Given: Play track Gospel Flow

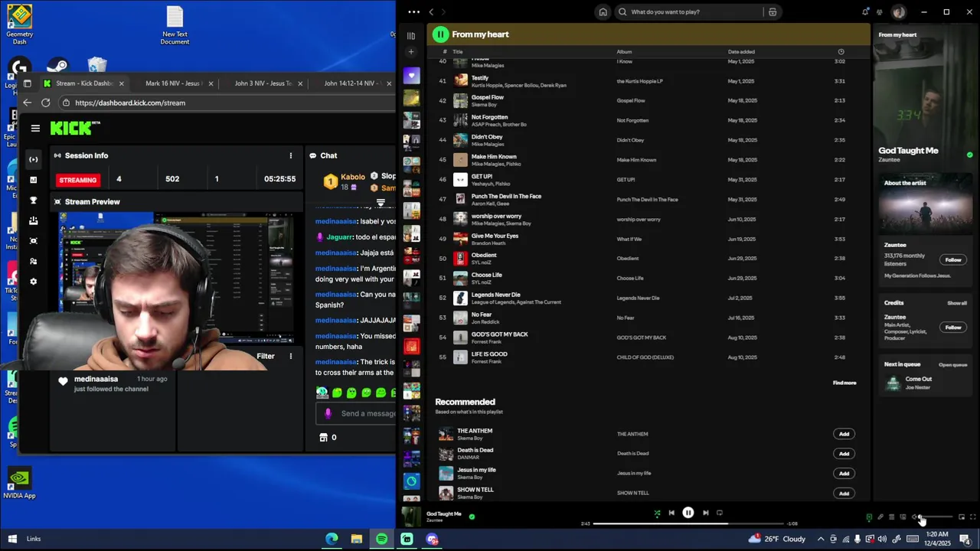Looking at the screenshot, I should point(460,100).
